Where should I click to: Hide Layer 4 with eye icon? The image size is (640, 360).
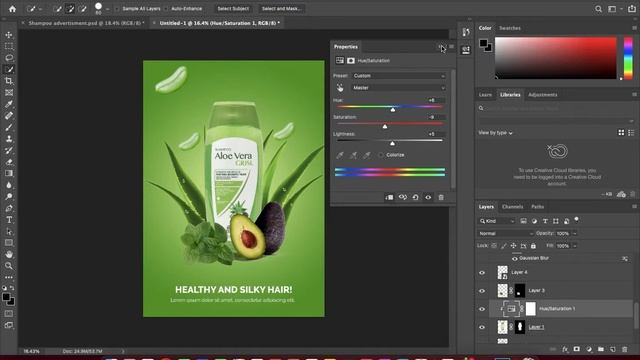482,273
